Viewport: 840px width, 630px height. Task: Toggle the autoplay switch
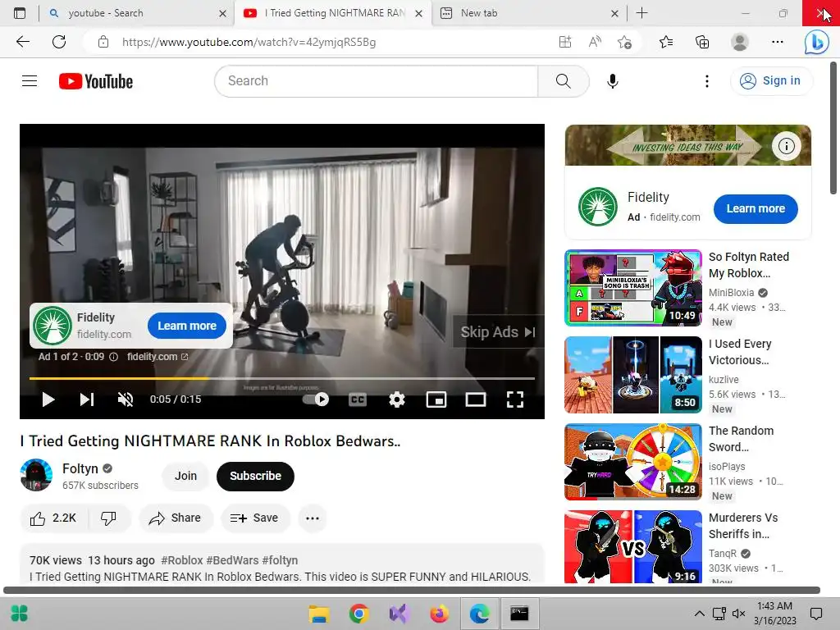pos(316,399)
